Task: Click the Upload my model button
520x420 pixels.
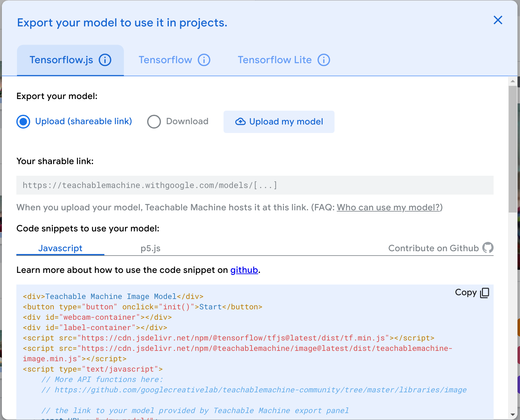Action: 279,122
